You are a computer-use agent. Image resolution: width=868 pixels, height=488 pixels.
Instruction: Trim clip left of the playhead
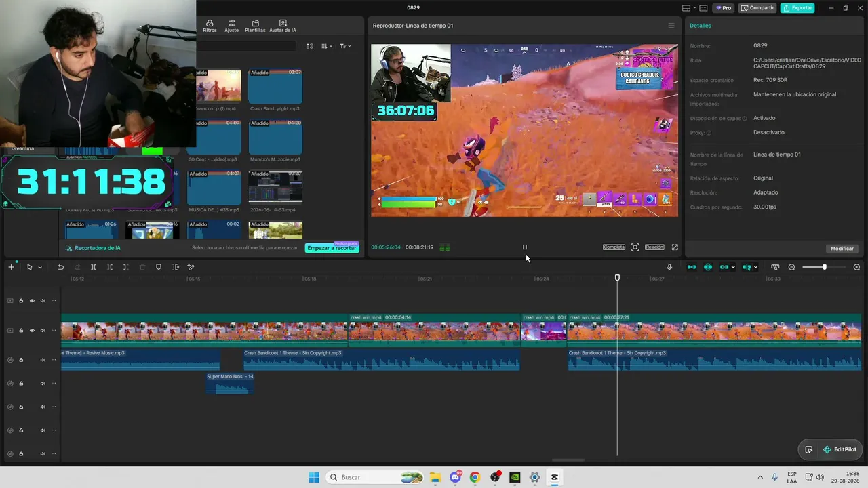pyautogui.click(x=110, y=267)
